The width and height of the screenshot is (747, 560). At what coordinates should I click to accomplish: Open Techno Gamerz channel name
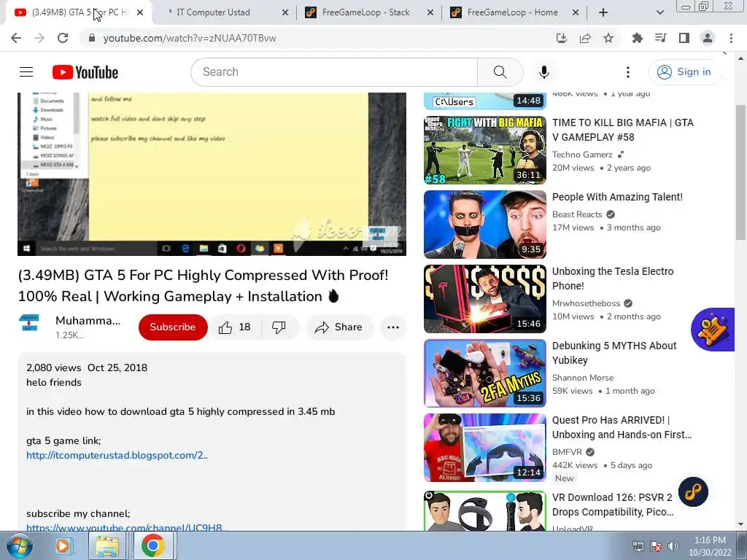582,155
